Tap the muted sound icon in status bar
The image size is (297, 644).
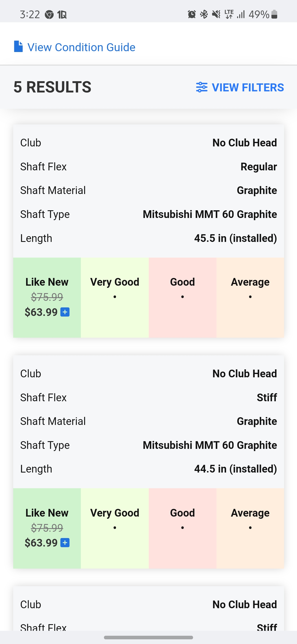216,14
